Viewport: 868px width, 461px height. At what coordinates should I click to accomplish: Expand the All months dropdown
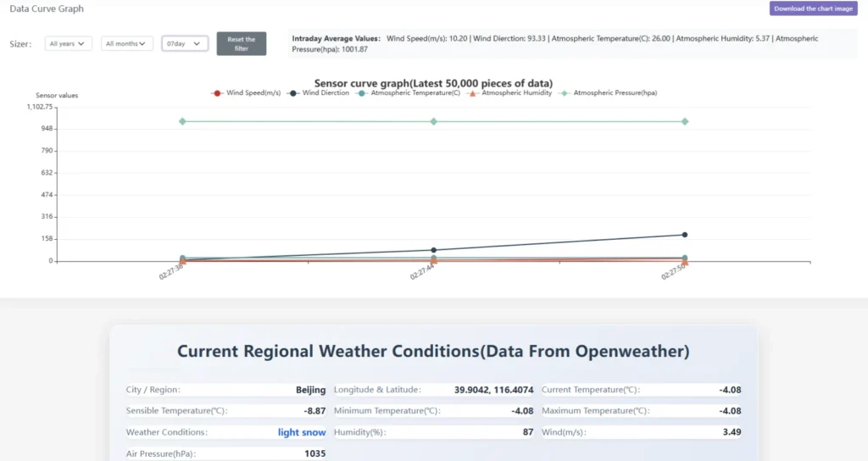coord(127,43)
